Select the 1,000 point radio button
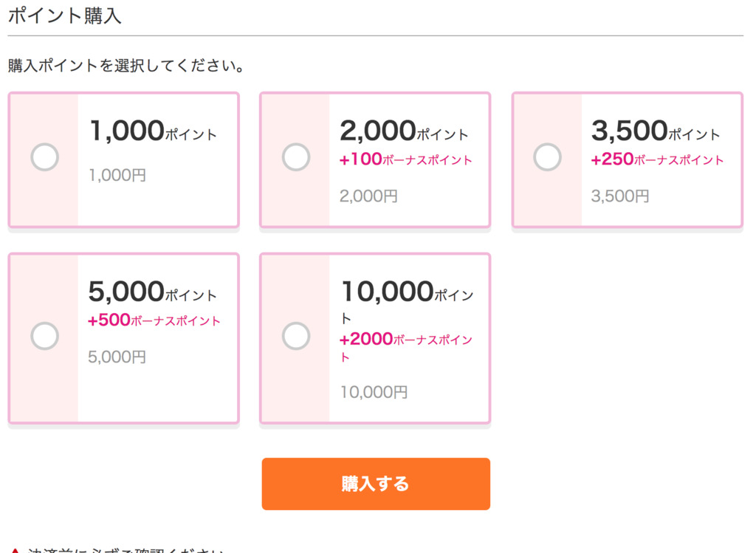The image size is (756, 553). [x=45, y=157]
